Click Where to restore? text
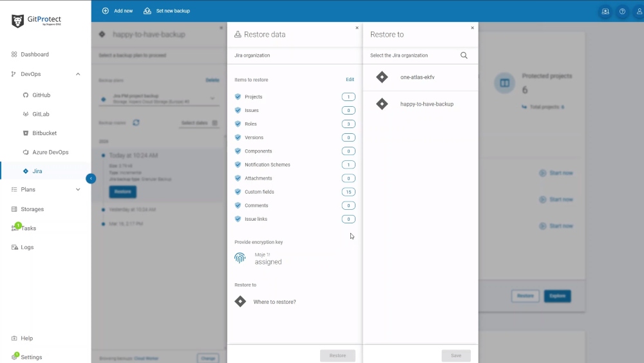Image resolution: width=644 pixels, height=363 pixels. [x=274, y=302]
